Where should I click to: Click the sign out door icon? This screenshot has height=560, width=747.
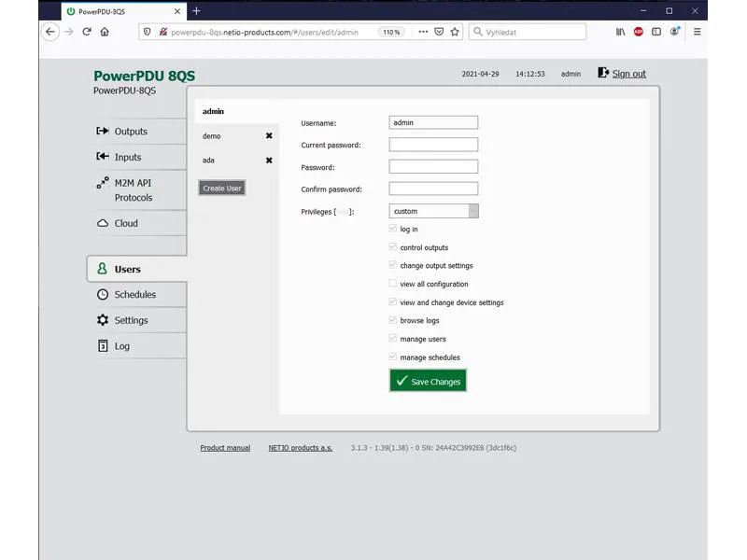click(x=603, y=73)
